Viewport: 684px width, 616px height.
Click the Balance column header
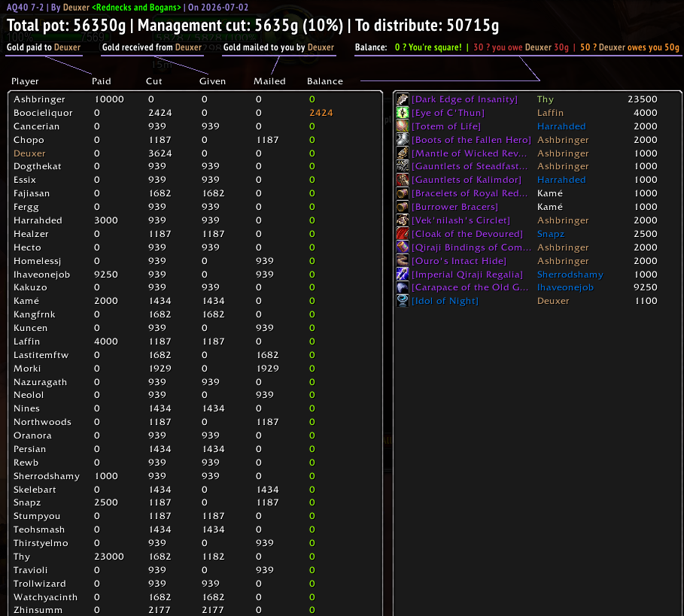[x=325, y=81]
